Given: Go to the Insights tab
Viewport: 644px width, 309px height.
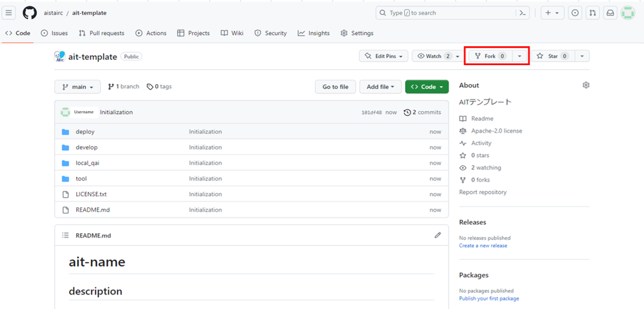Looking at the screenshot, I should pos(314,33).
